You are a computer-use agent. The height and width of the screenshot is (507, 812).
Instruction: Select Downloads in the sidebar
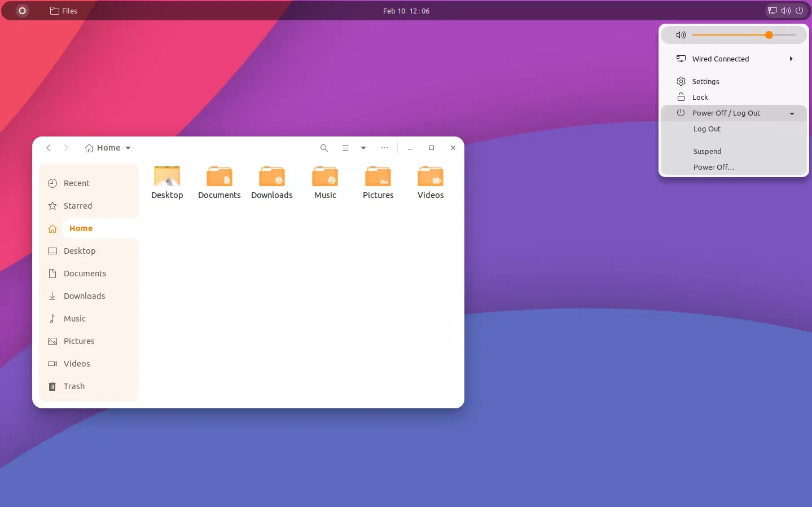click(x=85, y=296)
